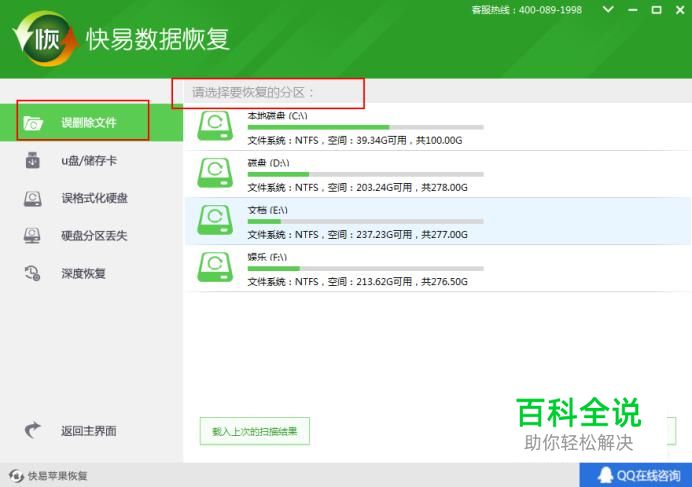Click text 213.62G可用，共276.50G
The height and width of the screenshot is (487, 692).
[x=412, y=282]
